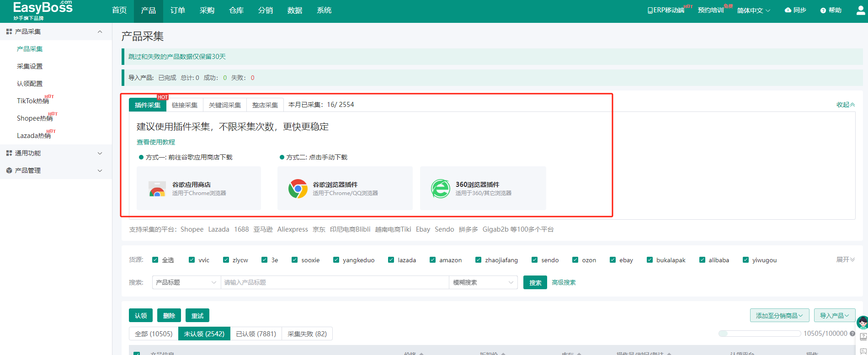Uncheck the ozon checkbox
Viewport: 868px width, 355px height.
coord(575,260)
